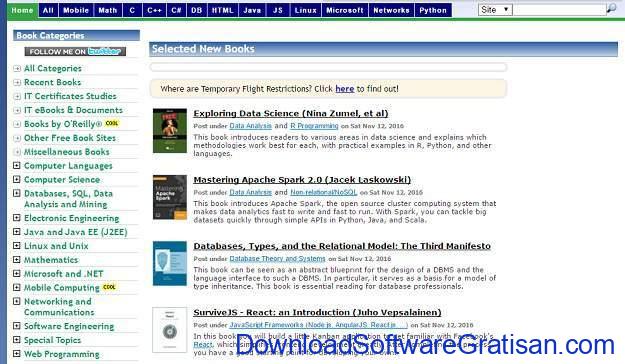Expand the Software Engineering node
Image resolution: width=625 pixels, height=364 pixels.
pos(17,326)
